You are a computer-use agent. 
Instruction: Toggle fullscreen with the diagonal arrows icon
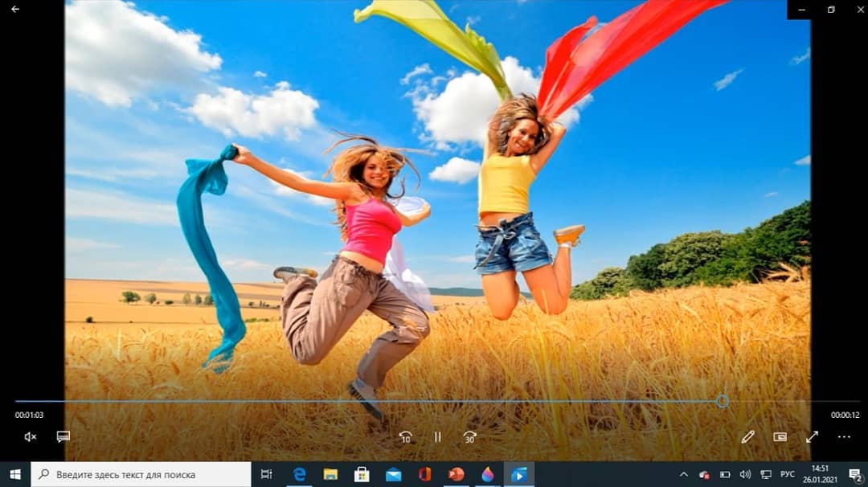812,437
